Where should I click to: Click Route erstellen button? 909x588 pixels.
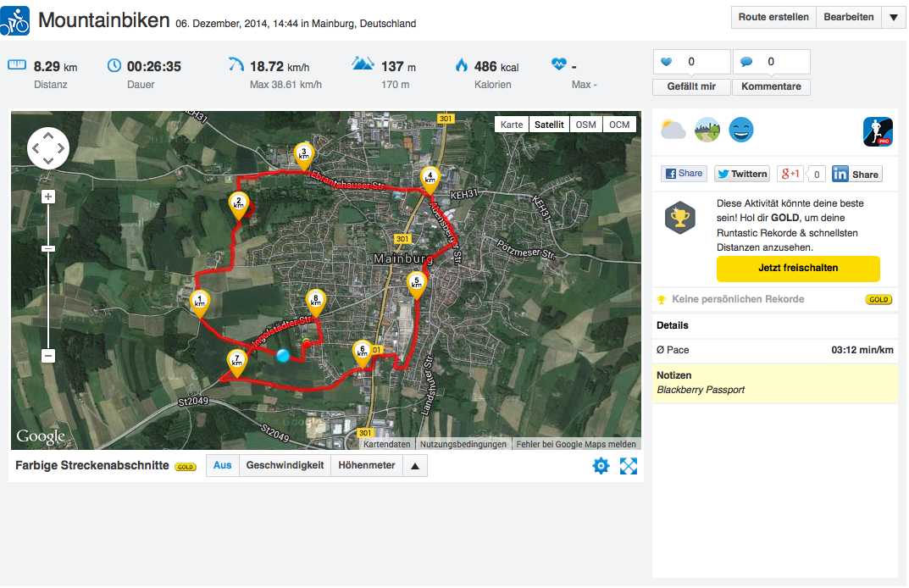[773, 18]
